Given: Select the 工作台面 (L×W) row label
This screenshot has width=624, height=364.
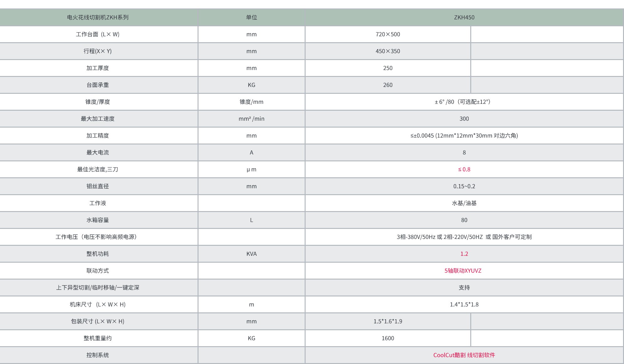Looking at the screenshot, I should pos(98,34).
